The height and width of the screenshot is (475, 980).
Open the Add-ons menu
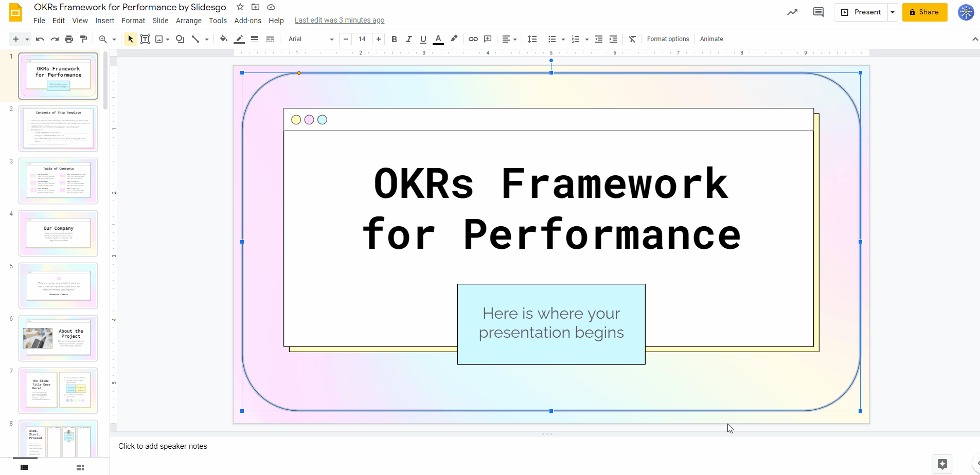tap(247, 20)
